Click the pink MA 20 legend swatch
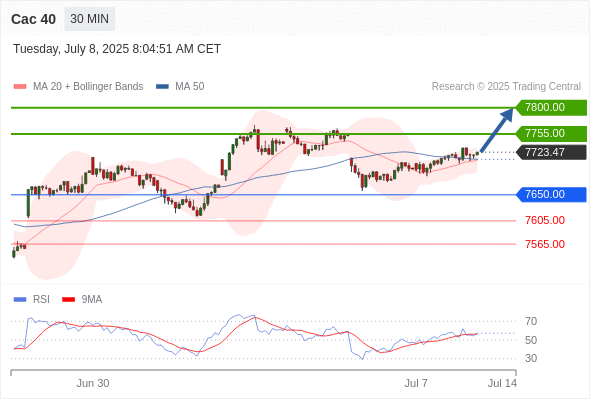590x400 pixels. tap(20, 87)
